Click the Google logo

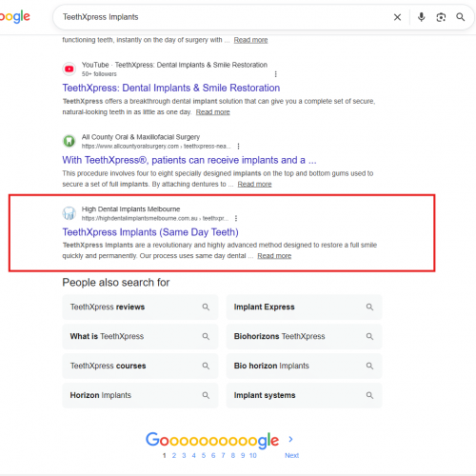[15, 17]
